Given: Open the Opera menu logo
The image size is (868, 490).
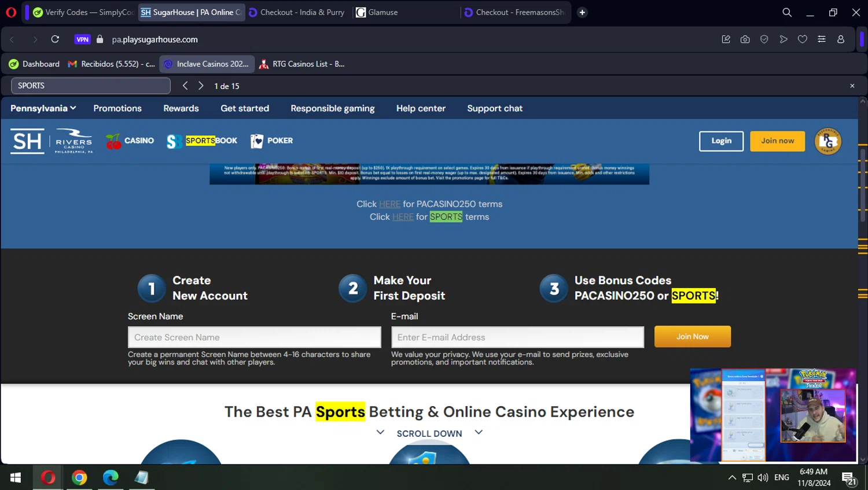Looking at the screenshot, I should (11, 12).
